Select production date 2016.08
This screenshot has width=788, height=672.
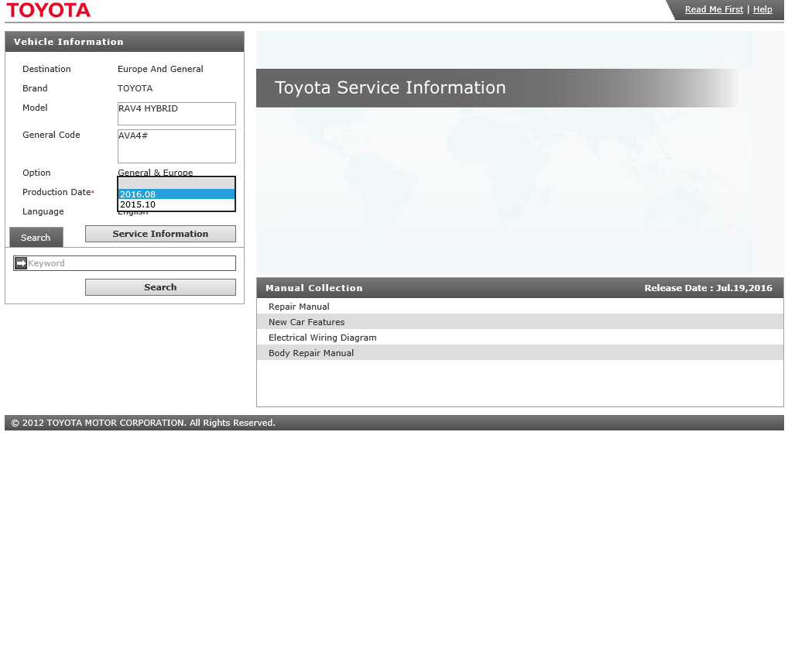click(x=176, y=194)
